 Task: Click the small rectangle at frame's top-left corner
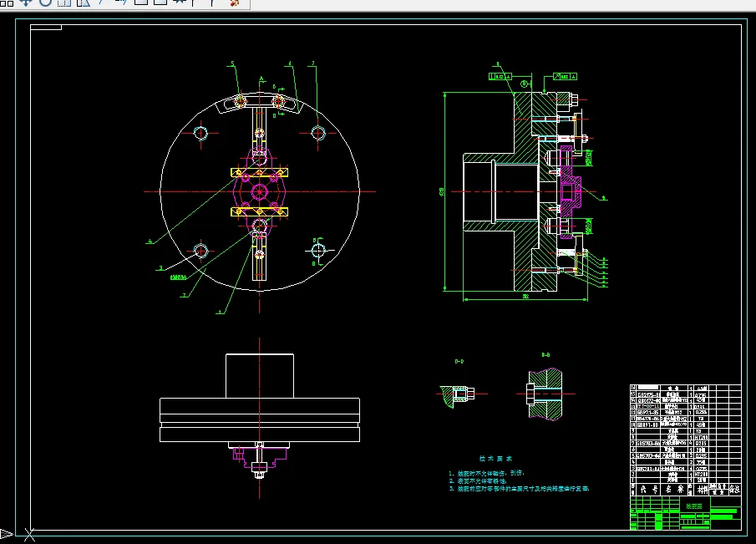(46, 27)
